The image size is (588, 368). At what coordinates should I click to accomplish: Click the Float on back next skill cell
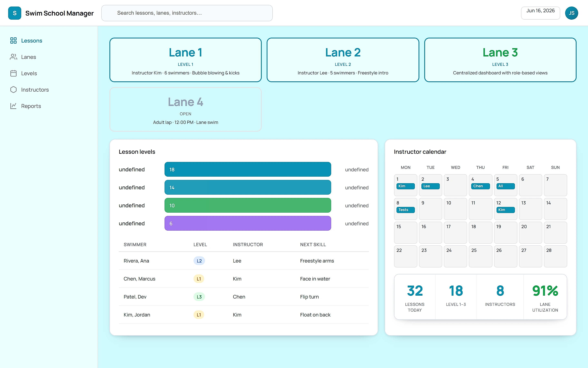point(315,315)
